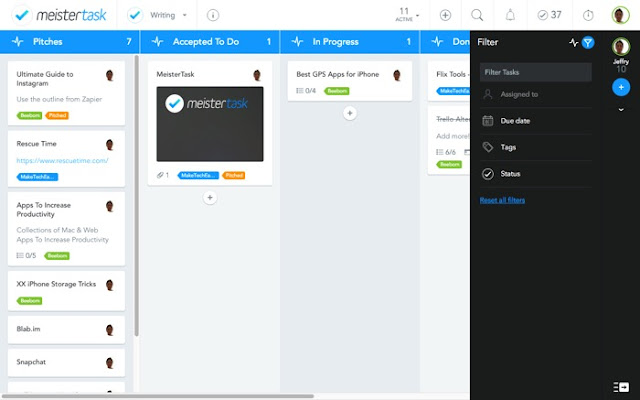Open the Flix Tools task card
The width and height of the screenshot is (640, 400).
[x=449, y=81]
